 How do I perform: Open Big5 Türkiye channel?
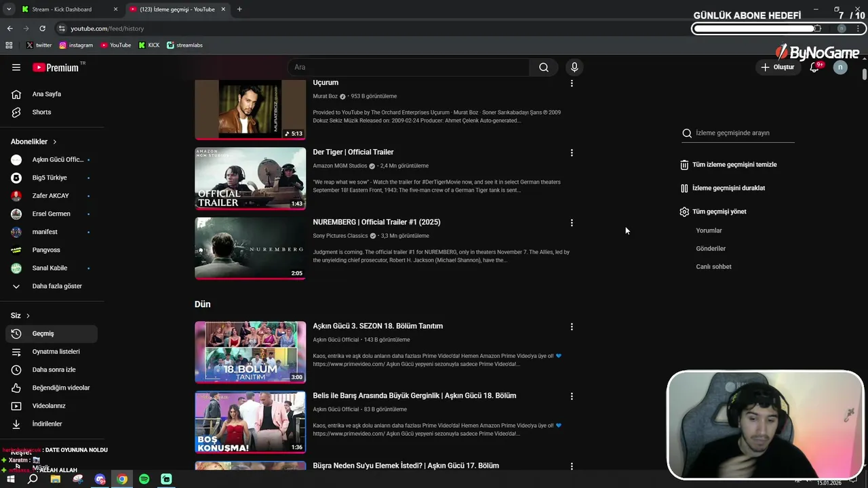[x=52, y=178]
